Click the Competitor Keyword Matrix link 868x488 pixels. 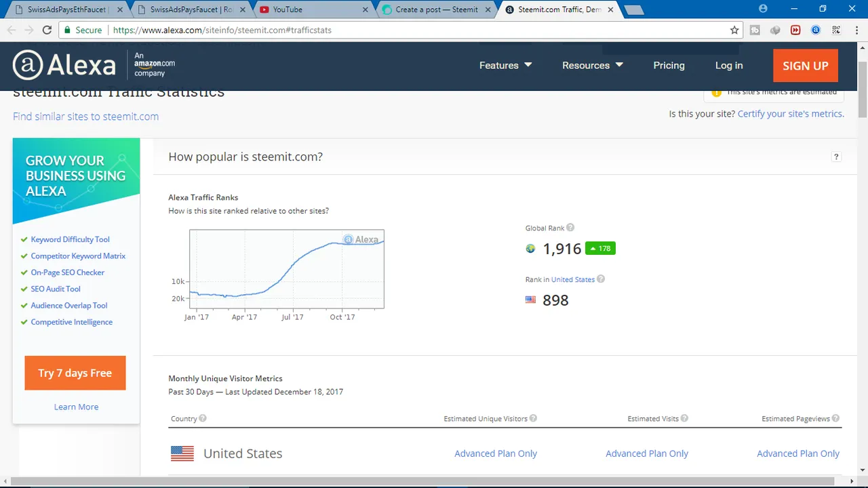[x=78, y=256]
